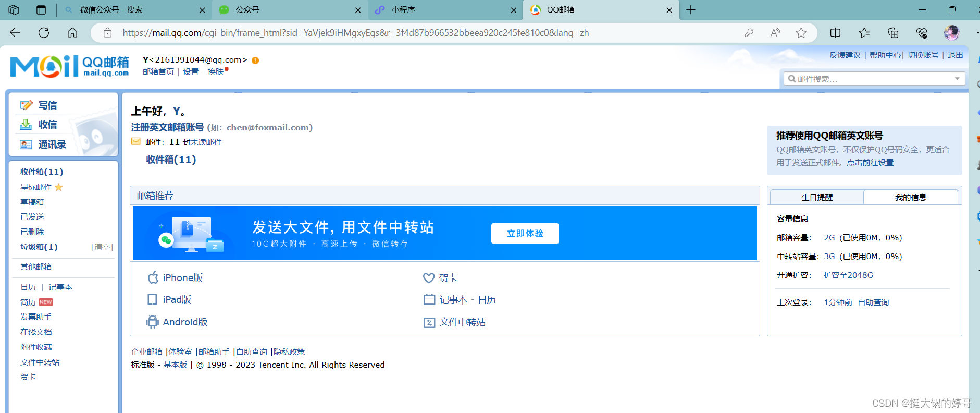
Task: Click 设置 in header
Action: 191,71
